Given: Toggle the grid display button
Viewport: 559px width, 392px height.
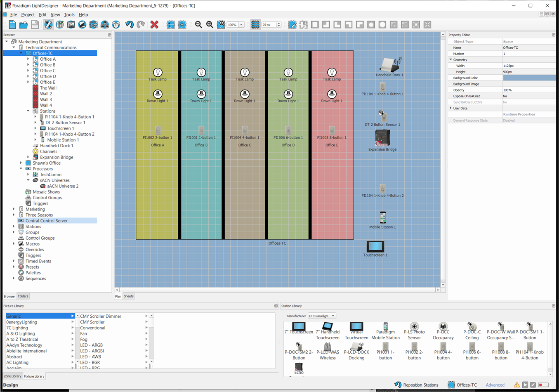Looking at the screenshot, I should (255, 25).
